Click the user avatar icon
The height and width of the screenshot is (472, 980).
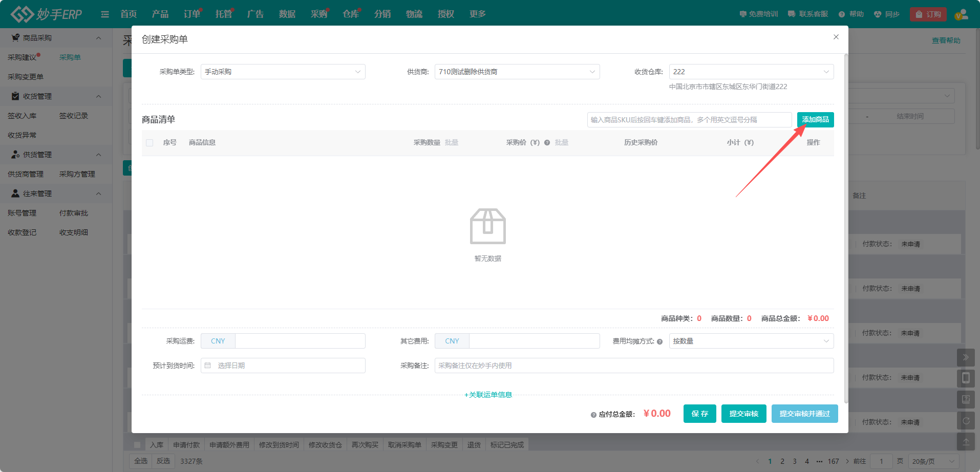point(961,14)
